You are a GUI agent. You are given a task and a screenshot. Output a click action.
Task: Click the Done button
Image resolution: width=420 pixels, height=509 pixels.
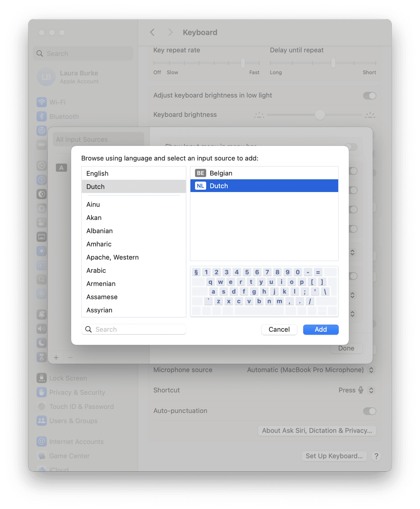coord(346,348)
